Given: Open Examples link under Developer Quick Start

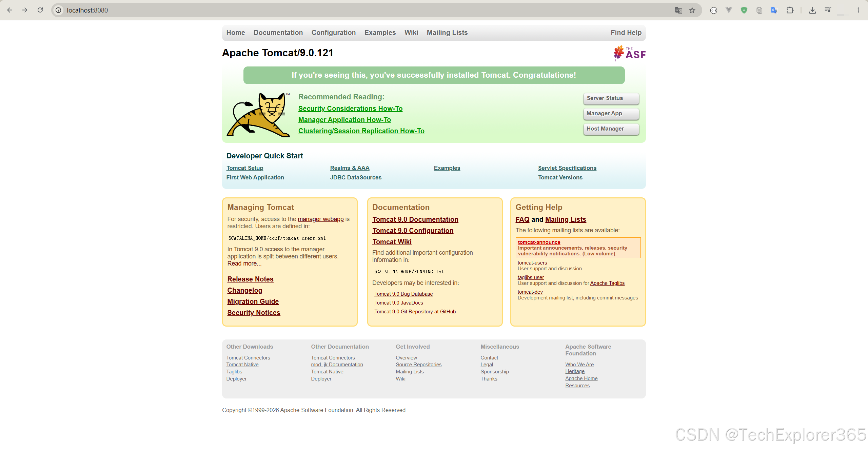Looking at the screenshot, I should point(447,168).
